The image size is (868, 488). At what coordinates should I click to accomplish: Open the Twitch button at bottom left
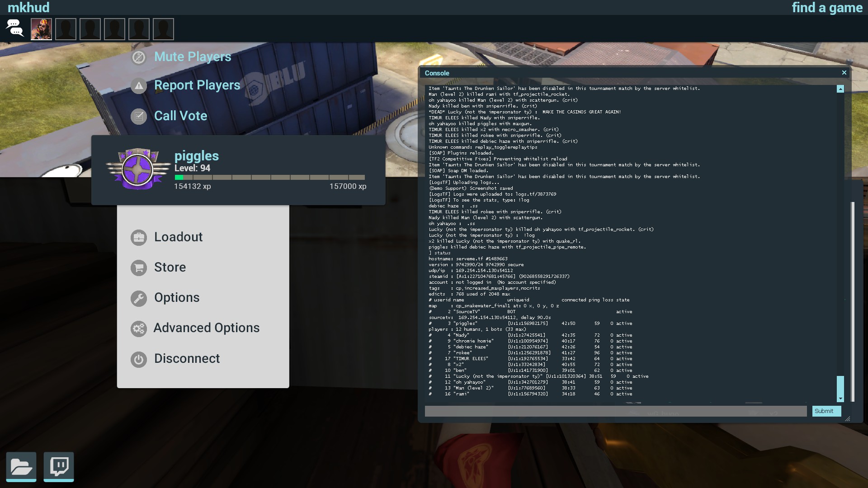point(59,466)
